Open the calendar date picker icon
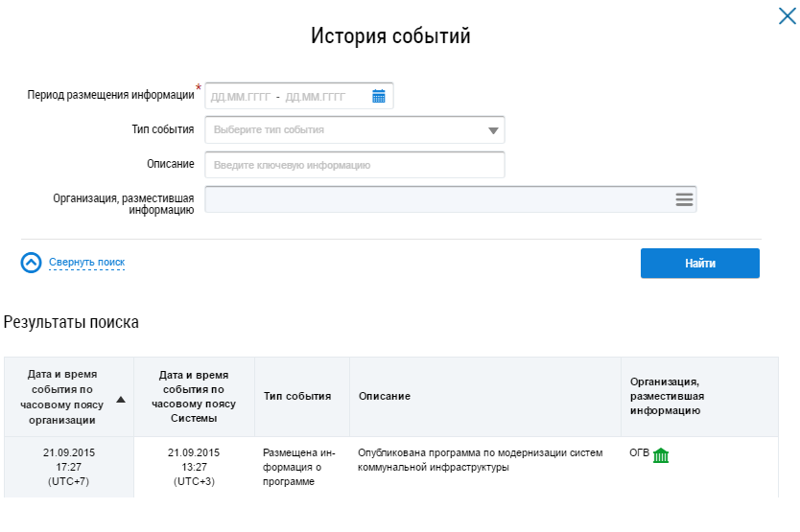The height and width of the screenshot is (532, 800). (378, 96)
